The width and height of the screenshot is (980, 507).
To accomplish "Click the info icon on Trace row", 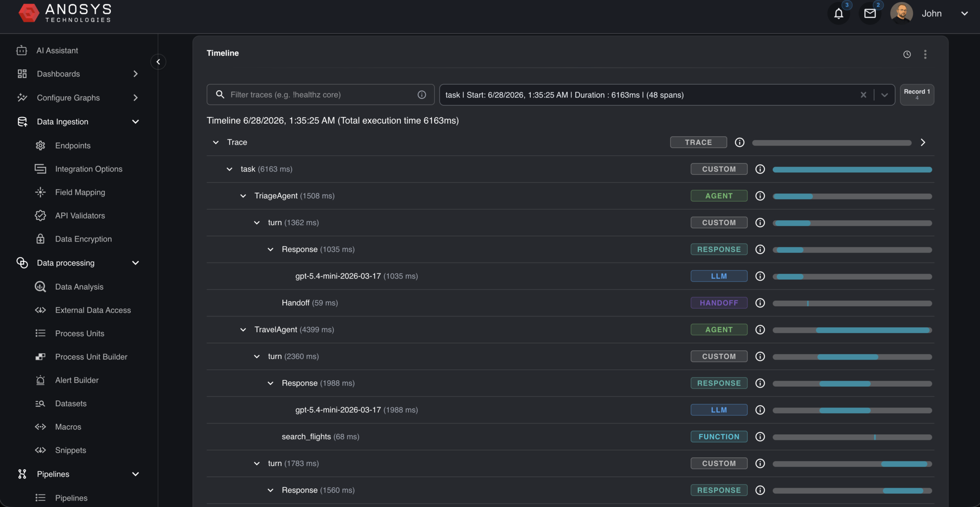I will point(739,143).
